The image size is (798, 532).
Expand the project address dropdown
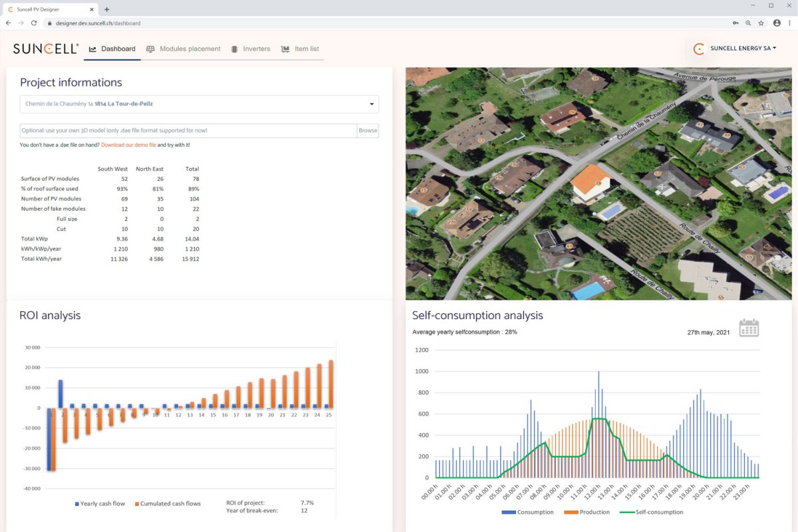pyautogui.click(x=372, y=104)
